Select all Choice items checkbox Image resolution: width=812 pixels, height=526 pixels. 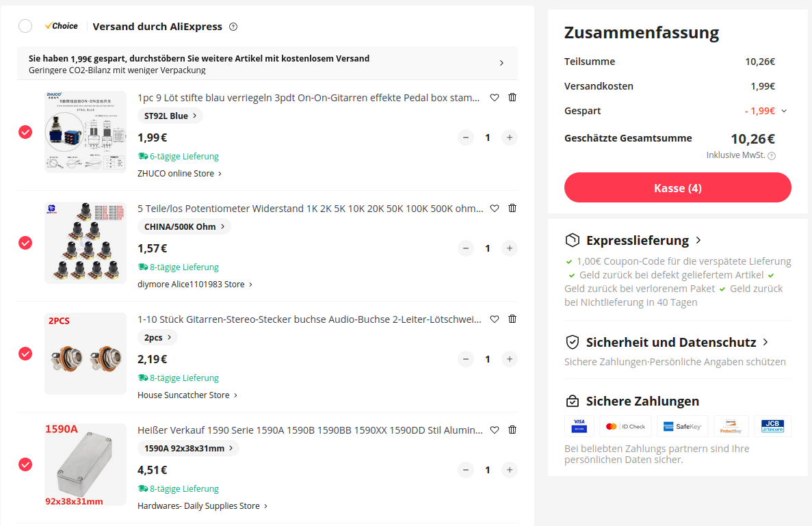pos(25,26)
